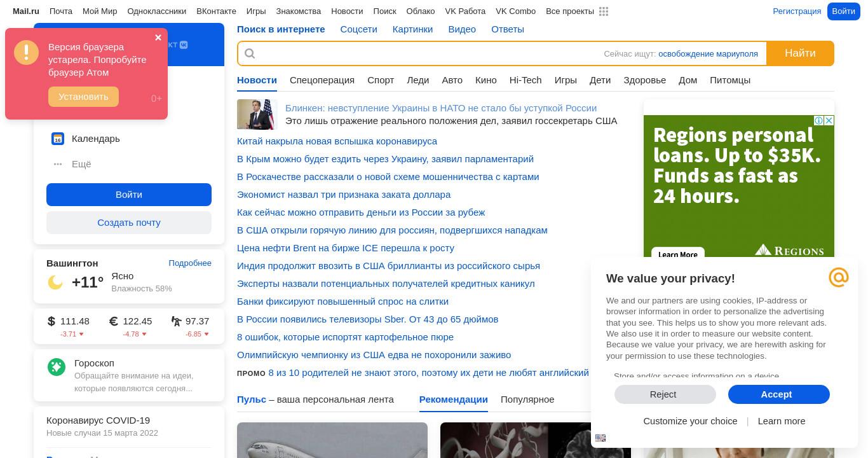Open 'Мой Мир' in top navigation
Viewport: 868px width, 458px height.
100,11
